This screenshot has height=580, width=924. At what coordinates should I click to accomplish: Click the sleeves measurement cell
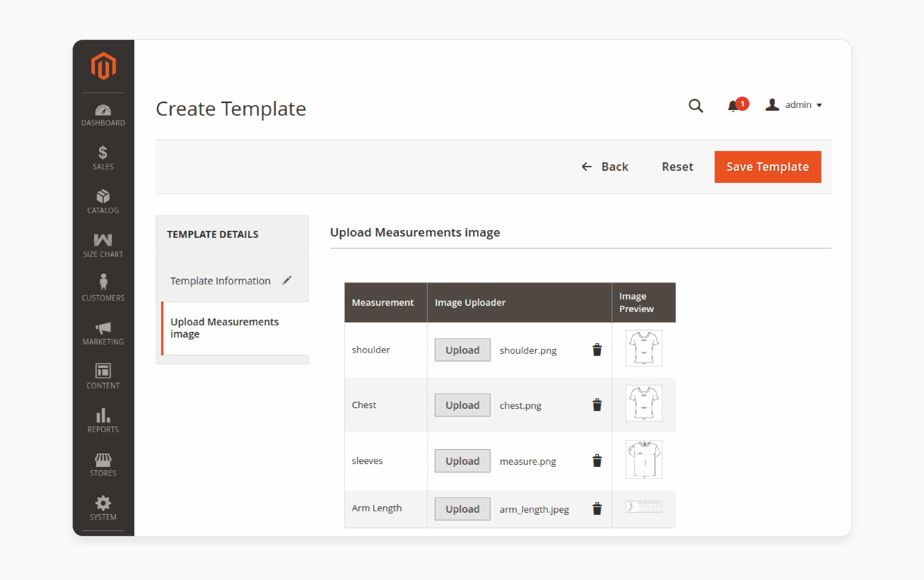point(386,461)
